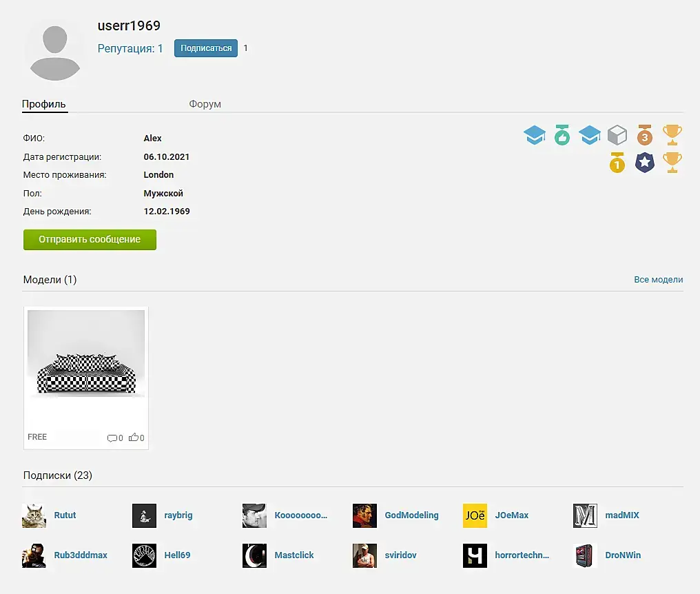Click the gray cube achievement badge

(x=617, y=135)
